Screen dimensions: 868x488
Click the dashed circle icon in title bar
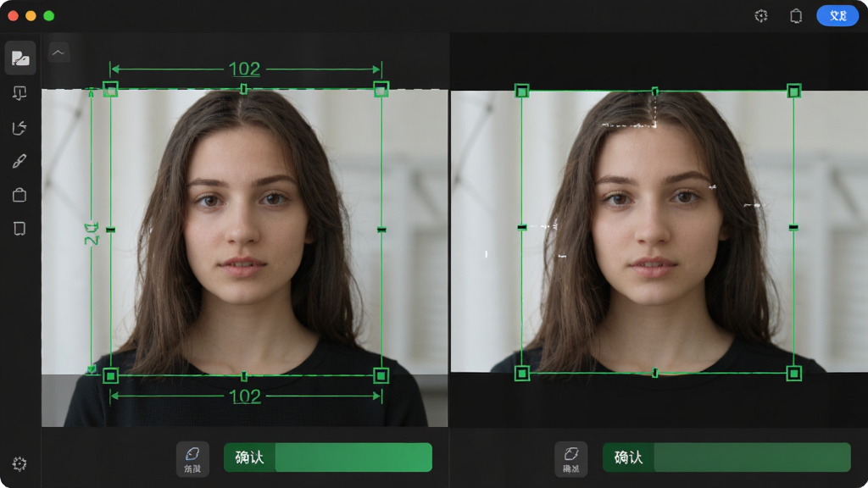(761, 16)
